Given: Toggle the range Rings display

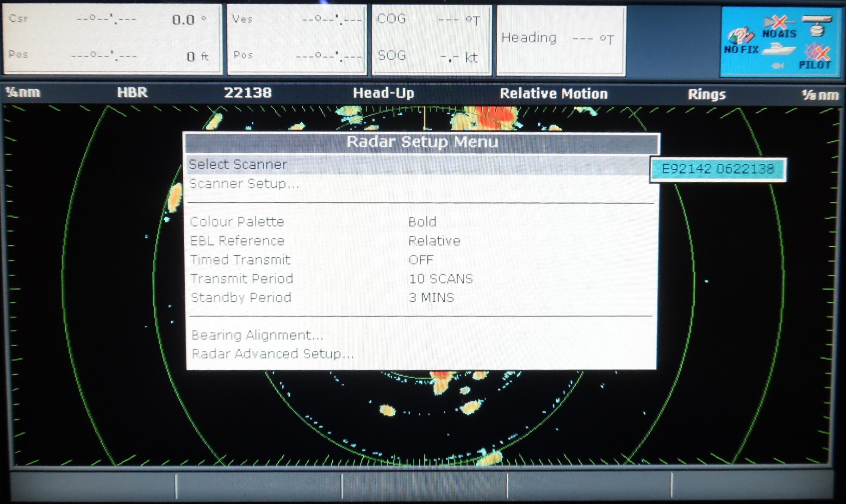Looking at the screenshot, I should pos(708,94).
